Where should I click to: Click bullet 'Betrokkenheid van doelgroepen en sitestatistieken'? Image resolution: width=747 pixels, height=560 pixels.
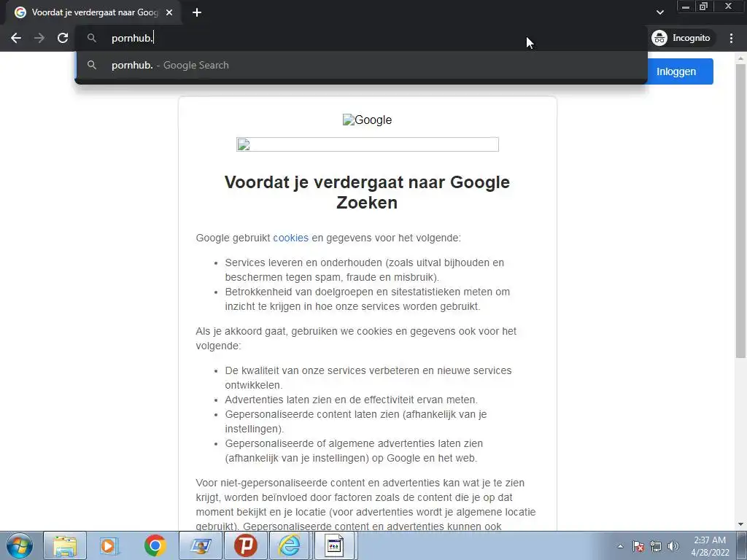[x=368, y=298]
